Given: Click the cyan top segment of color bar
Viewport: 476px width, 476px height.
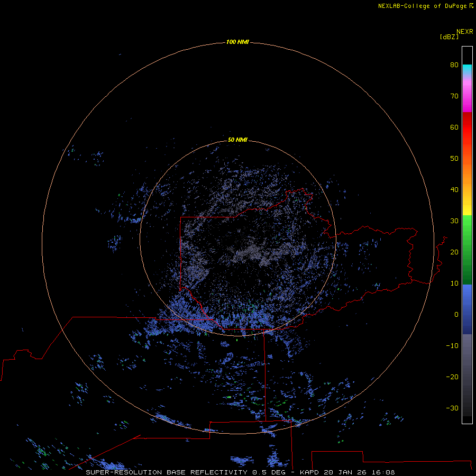Looking at the screenshot, I should click(467, 68).
